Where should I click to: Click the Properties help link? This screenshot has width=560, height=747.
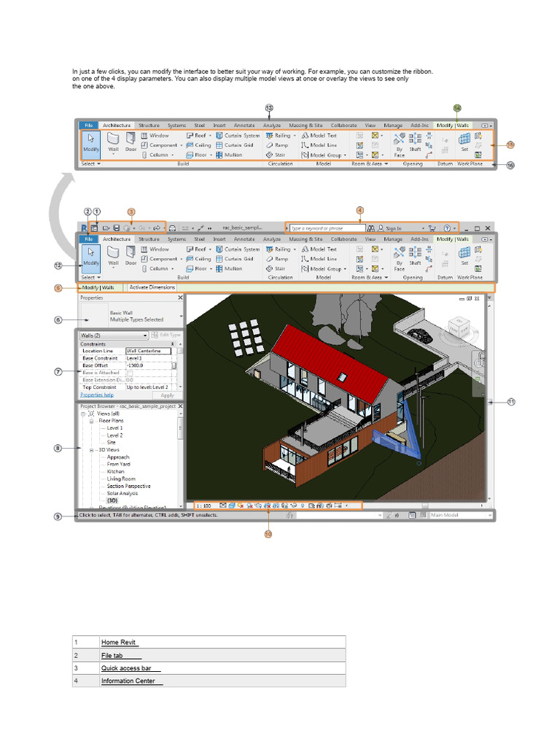pyautogui.click(x=97, y=395)
